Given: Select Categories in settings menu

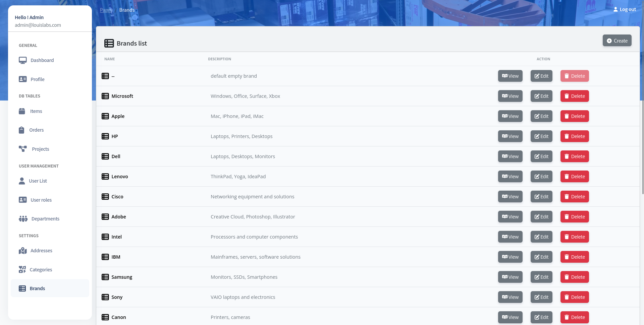Looking at the screenshot, I should pyautogui.click(x=50, y=270).
